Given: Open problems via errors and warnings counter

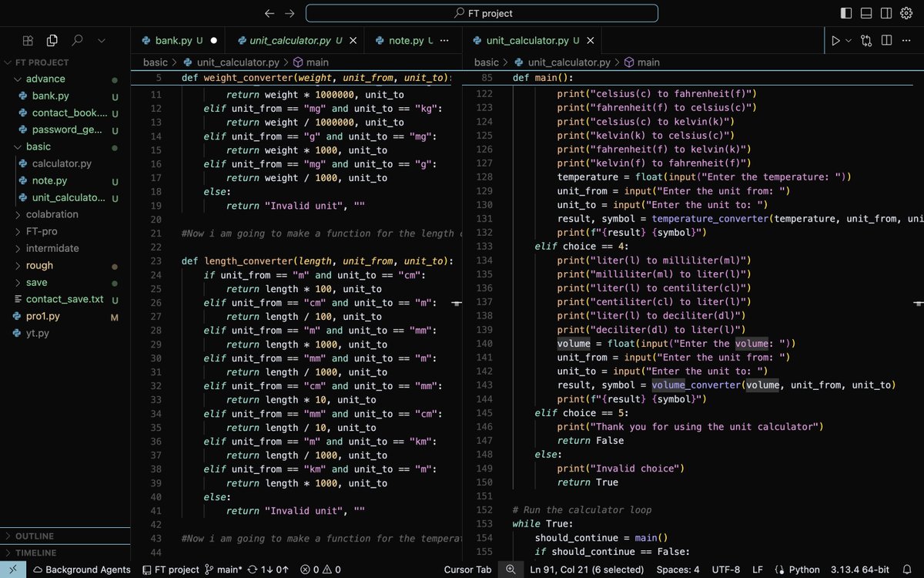Looking at the screenshot, I should (320, 570).
